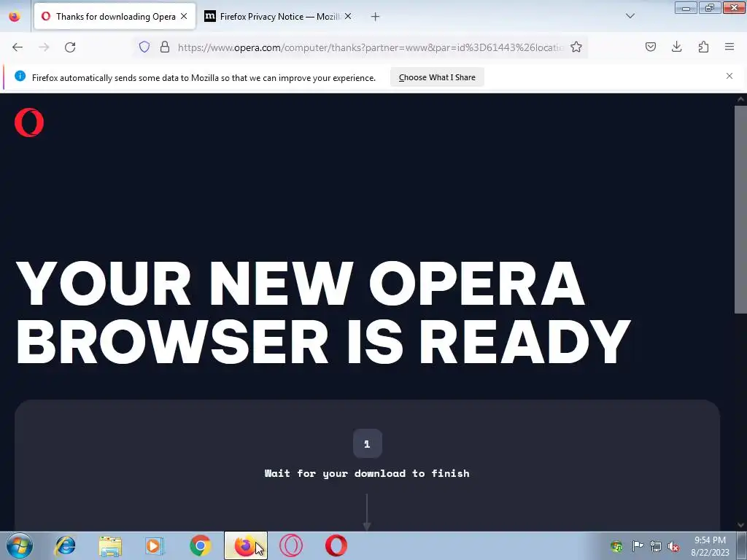Click Choose What I Share button
747x560 pixels.
[x=437, y=77]
